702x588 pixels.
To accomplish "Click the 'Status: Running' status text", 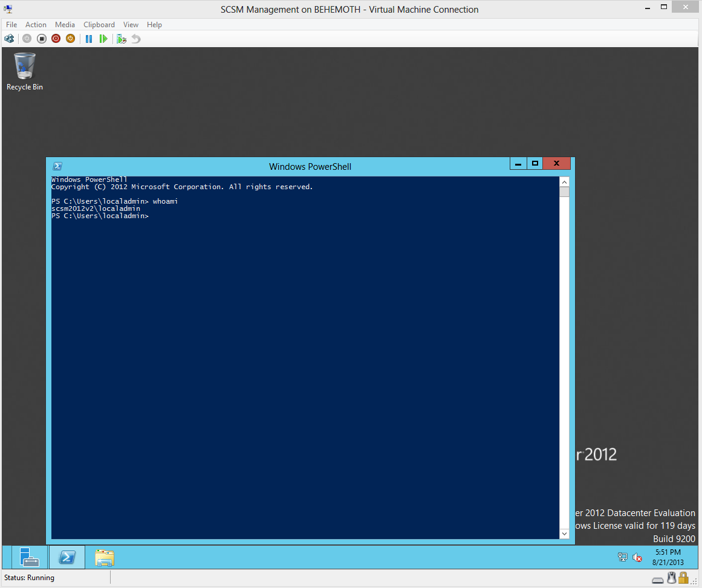I will tap(29, 578).
